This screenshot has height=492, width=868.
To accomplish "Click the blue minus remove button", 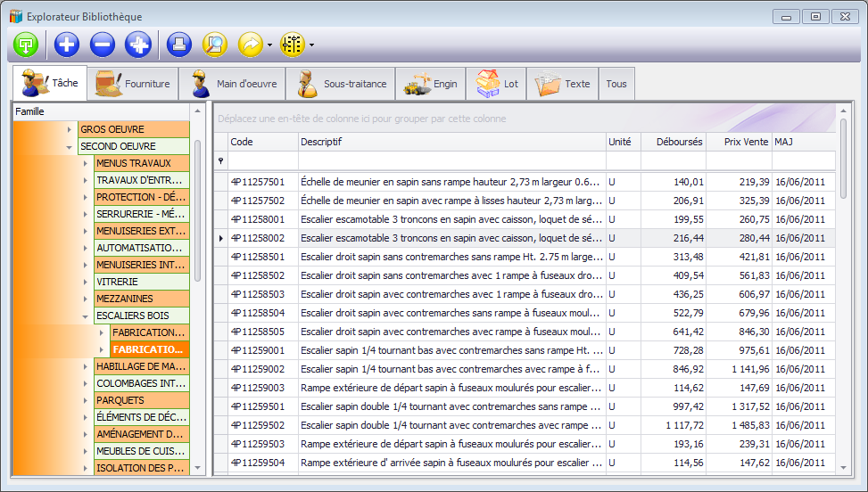I will click(103, 44).
